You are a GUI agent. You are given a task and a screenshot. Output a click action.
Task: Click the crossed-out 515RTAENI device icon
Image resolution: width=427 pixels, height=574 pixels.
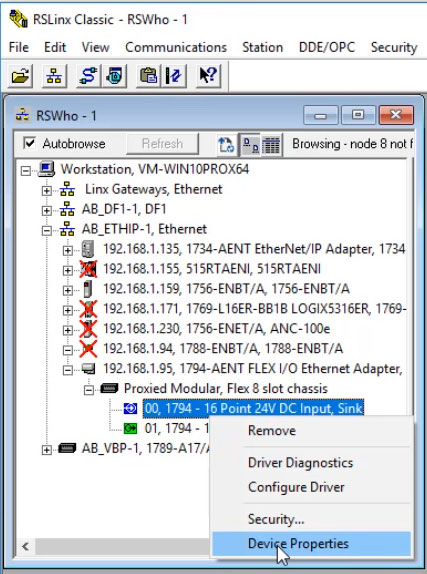89,269
